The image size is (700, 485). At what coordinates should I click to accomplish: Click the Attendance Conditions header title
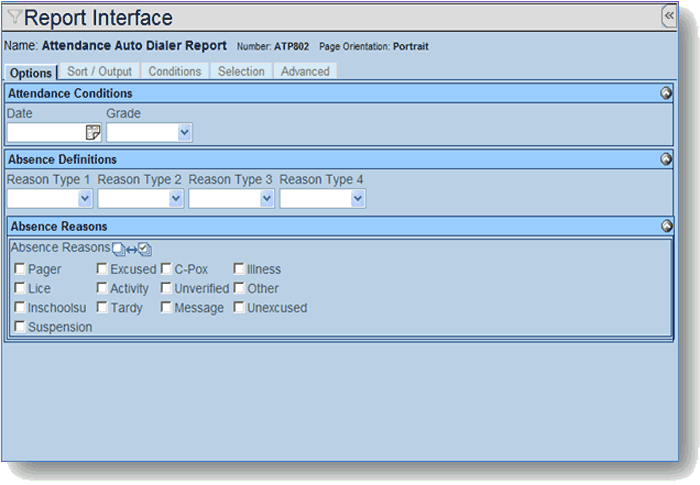pyautogui.click(x=70, y=93)
